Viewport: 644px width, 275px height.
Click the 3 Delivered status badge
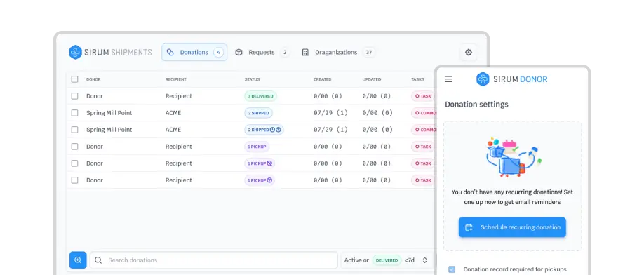point(260,96)
